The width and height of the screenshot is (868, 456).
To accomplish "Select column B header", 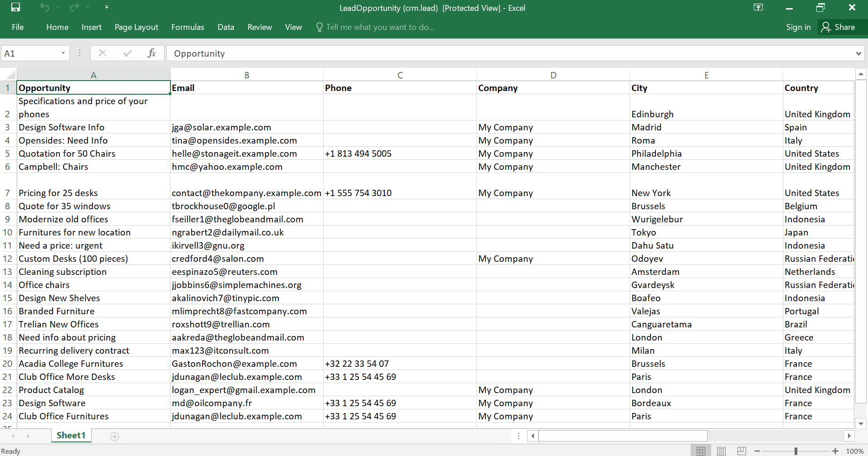I will (247, 75).
